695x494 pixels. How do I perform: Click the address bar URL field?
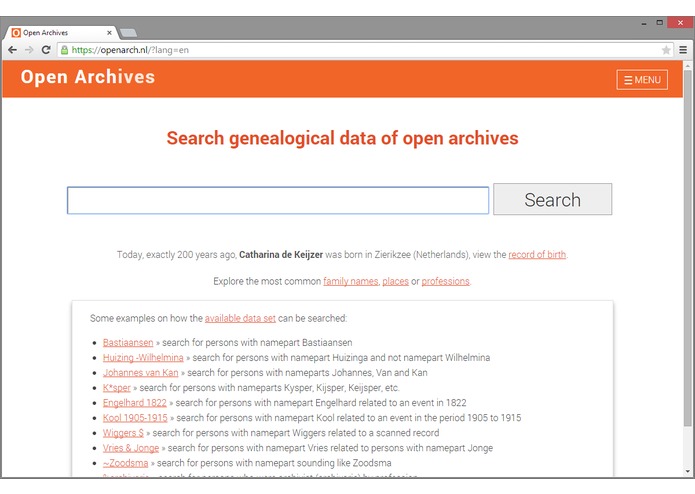[x=363, y=50]
